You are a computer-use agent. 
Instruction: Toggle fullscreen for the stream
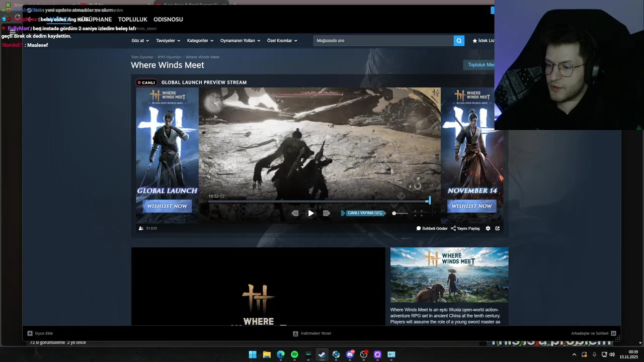[418, 213]
